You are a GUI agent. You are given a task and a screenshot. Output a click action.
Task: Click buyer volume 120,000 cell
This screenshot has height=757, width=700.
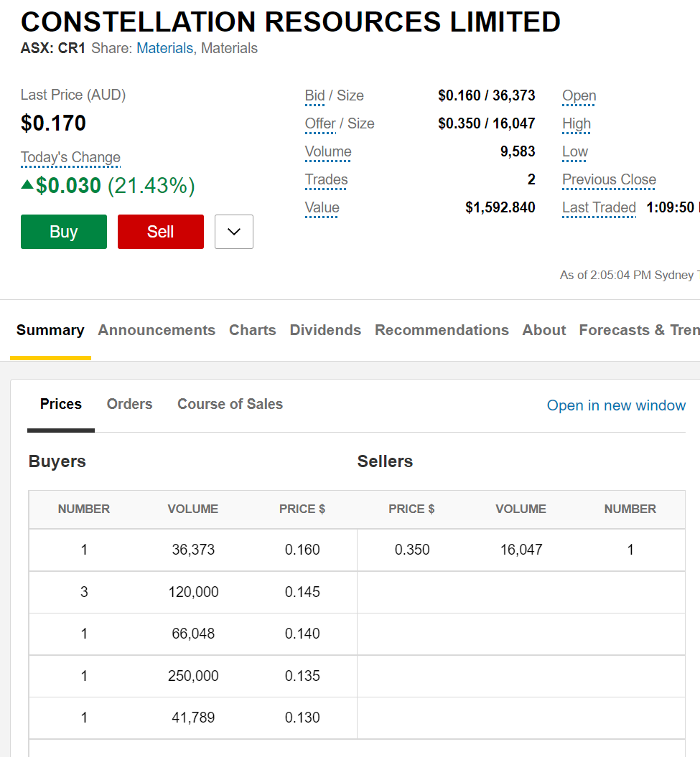193,592
